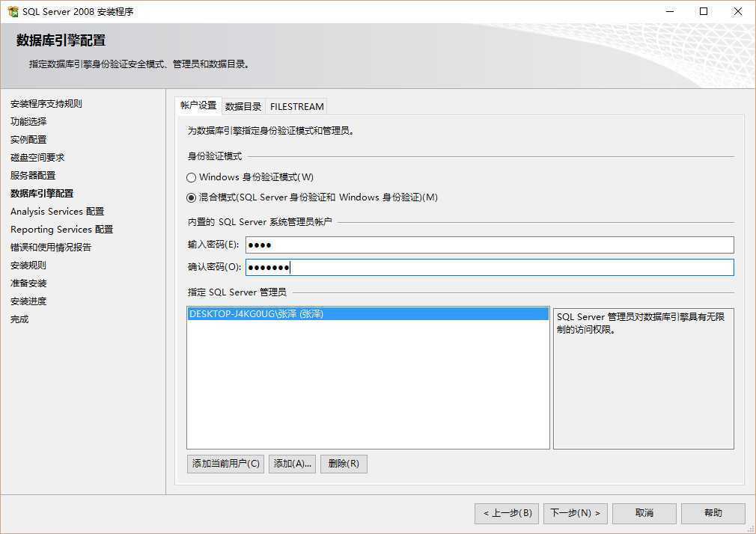
Task: Open the 数据目录 tab
Action: coord(243,106)
